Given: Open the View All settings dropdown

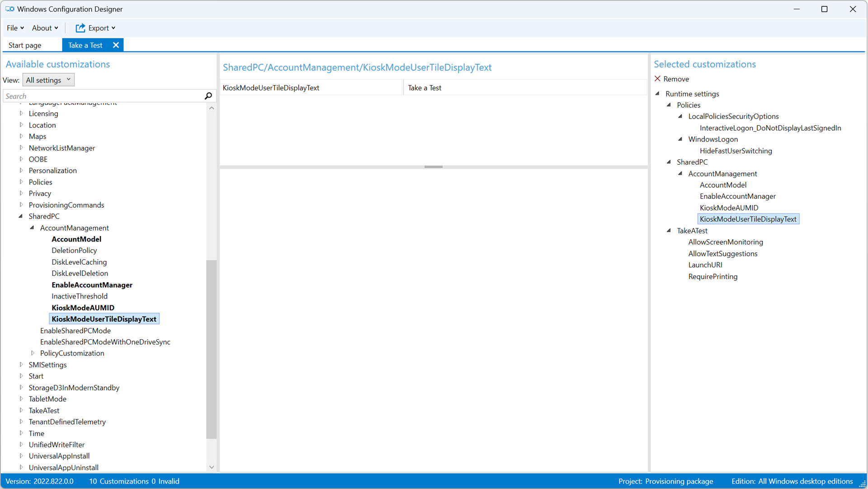Looking at the screenshot, I should [48, 80].
